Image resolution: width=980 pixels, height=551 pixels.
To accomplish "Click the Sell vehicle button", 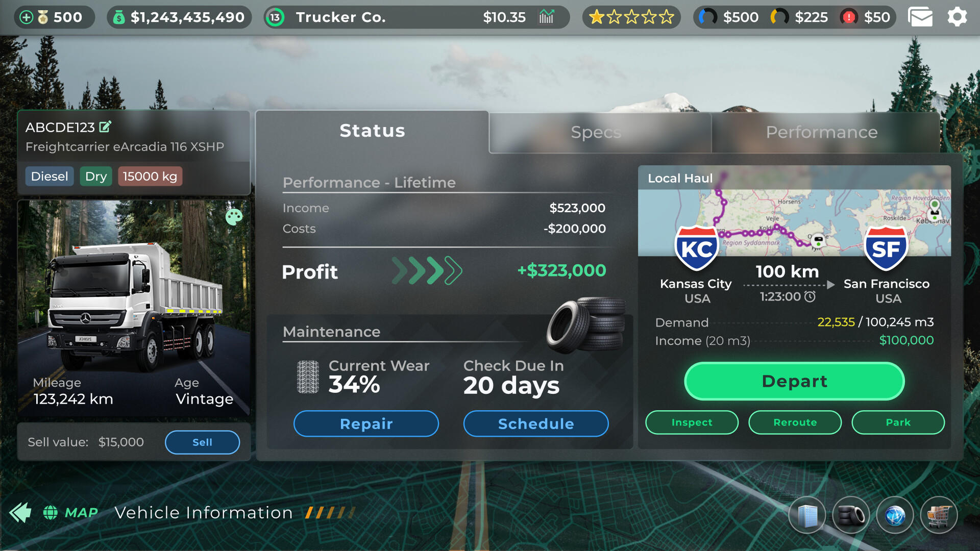I will pyautogui.click(x=202, y=442).
